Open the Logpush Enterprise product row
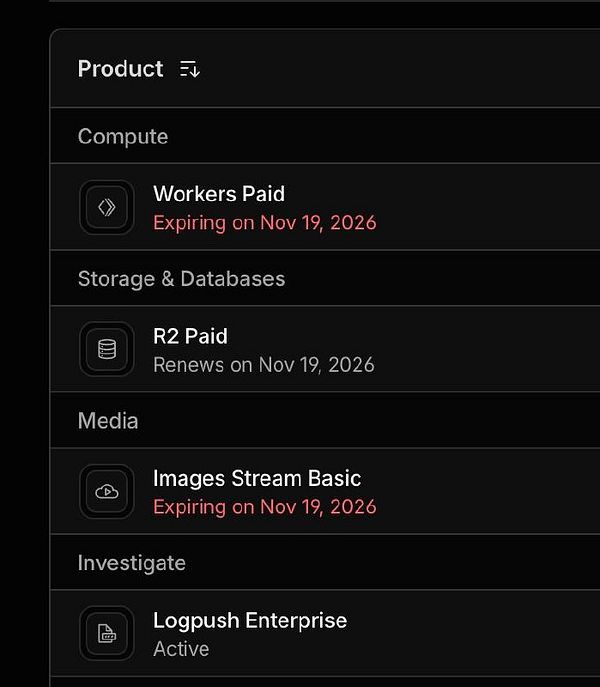 [x=325, y=633]
